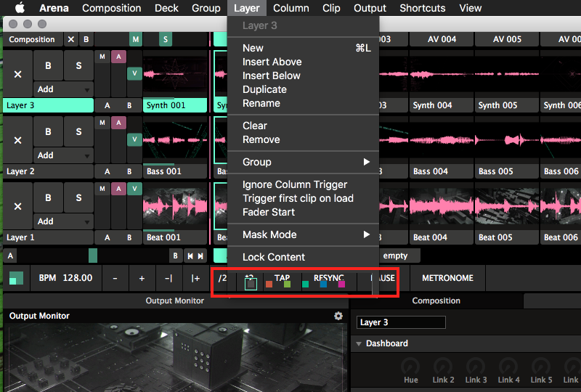This screenshot has width=581, height=392.
Task: Select Lock Content menu item
Action: (274, 257)
